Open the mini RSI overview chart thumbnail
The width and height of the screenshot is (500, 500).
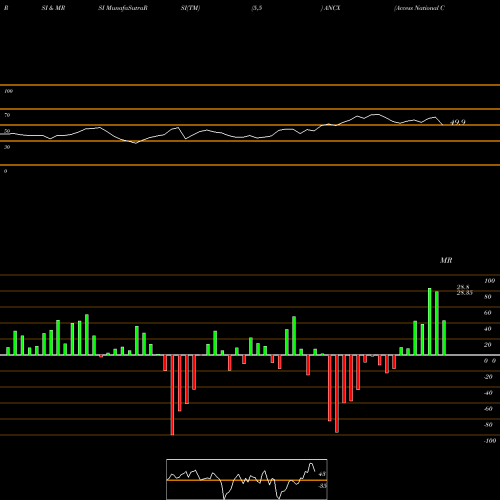247,479
